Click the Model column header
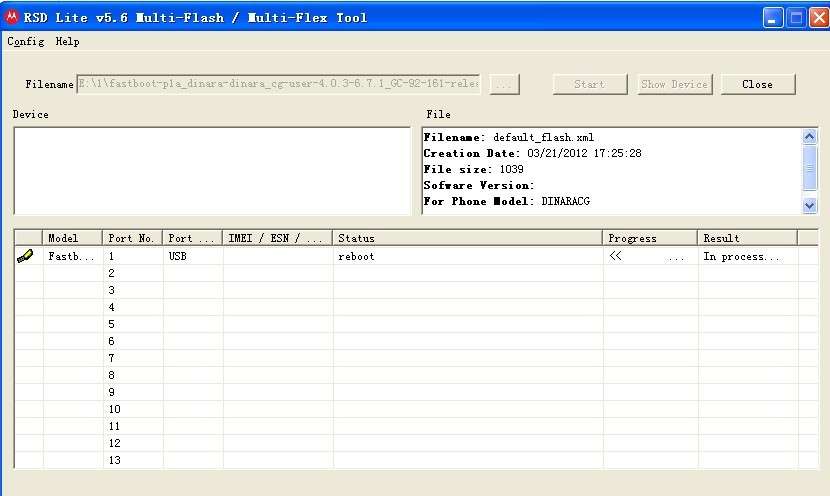Image resolution: width=830 pixels, height=496 pixels. coord(73,238)
